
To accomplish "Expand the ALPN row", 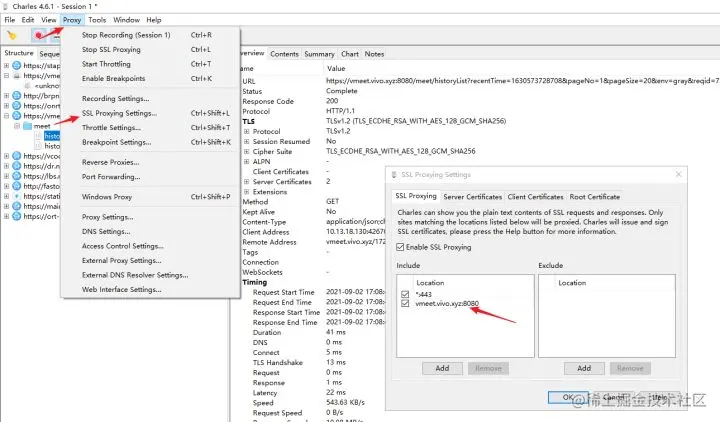I will [x=247, y=162].
